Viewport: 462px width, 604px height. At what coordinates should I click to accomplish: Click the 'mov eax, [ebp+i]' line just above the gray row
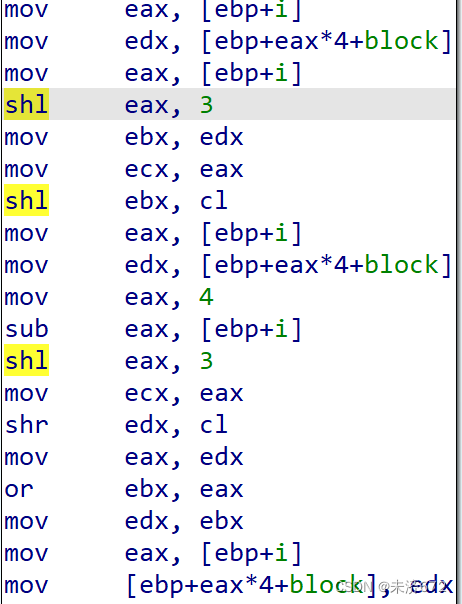[x=153, y=74]
